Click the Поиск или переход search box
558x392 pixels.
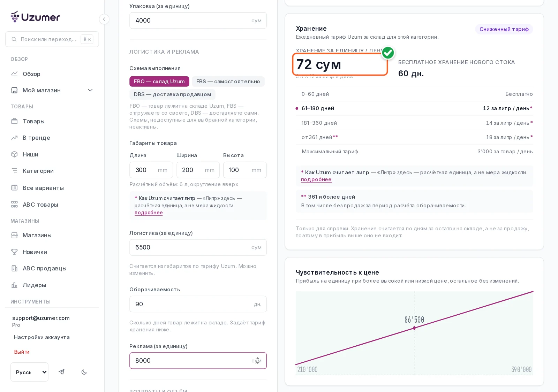tap(52, 39)
